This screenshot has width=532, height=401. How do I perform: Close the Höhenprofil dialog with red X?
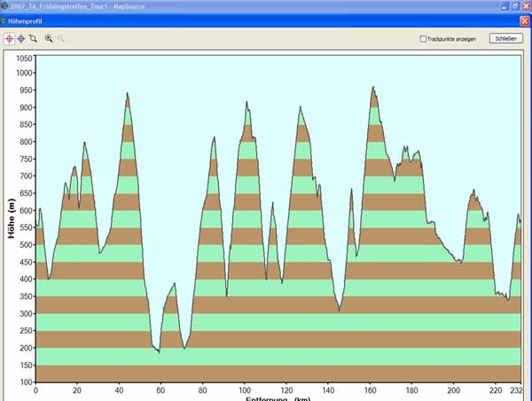pos(524,20)
